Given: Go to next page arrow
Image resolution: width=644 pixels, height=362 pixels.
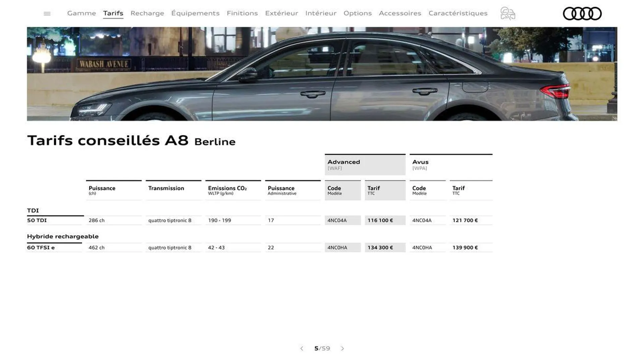Looking at the screenshot, I should pos(342,349).
